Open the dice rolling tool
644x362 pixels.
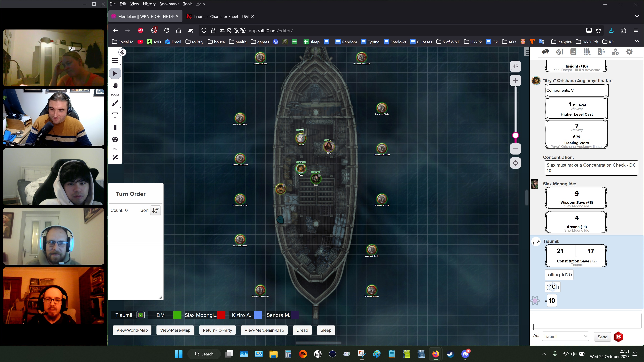(115, 139)
